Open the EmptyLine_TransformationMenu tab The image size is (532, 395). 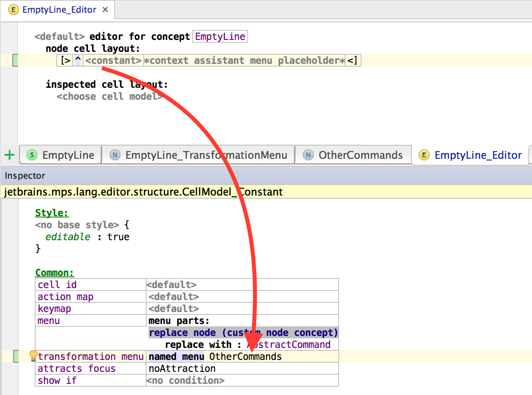(206, 155)
